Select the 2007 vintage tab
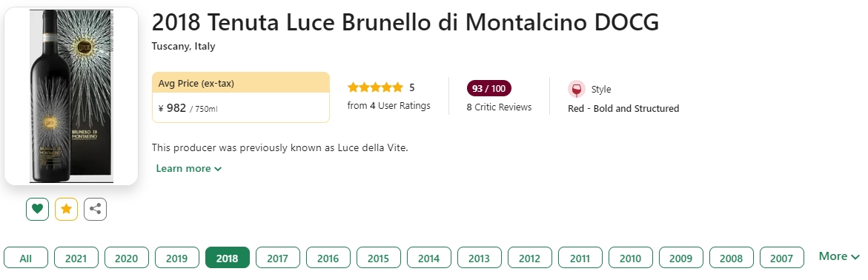868x280 pixels. [x=781, y=258]
